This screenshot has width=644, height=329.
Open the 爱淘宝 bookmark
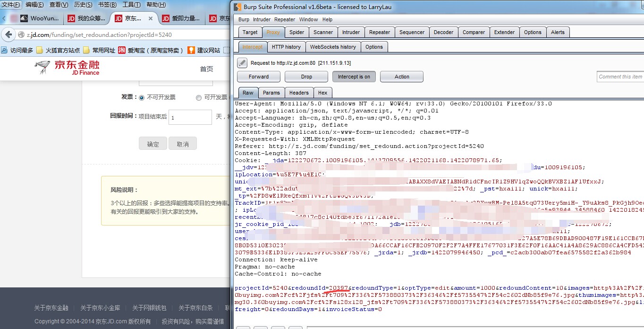point(151,50)
